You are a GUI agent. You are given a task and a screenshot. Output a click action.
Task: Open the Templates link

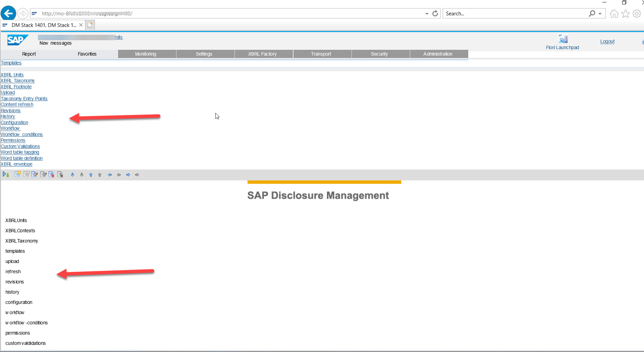[x=11, y=63]
